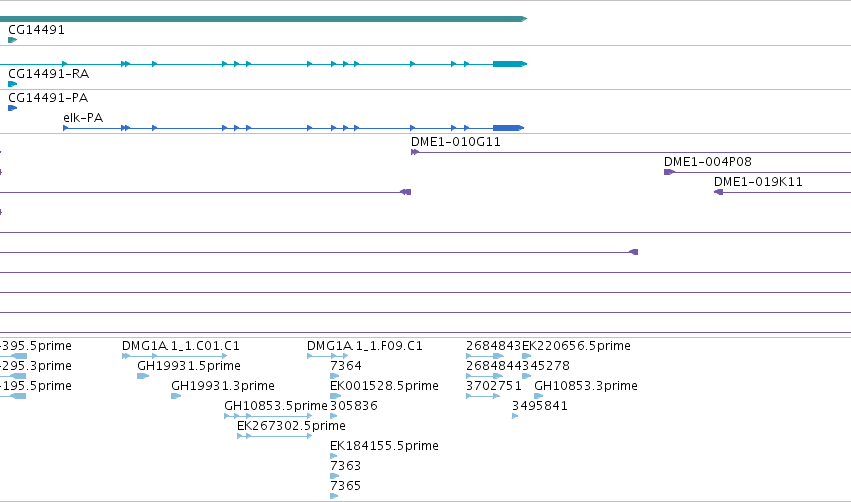Screen dimensions: 851x502
Task: Open the GH19931.3prime label
Action: [223, 386]
